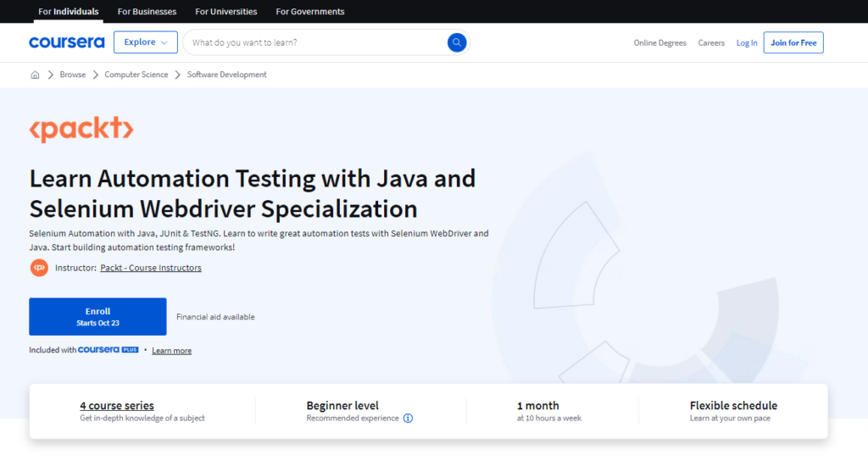Image resolution: width=868 pixels, height=461 pixels.
Task: Switch to For Individuals tab
Action: pos(68,11)
